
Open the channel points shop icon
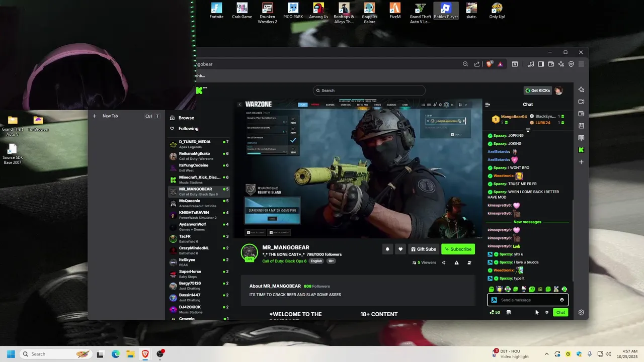point(508,312)
